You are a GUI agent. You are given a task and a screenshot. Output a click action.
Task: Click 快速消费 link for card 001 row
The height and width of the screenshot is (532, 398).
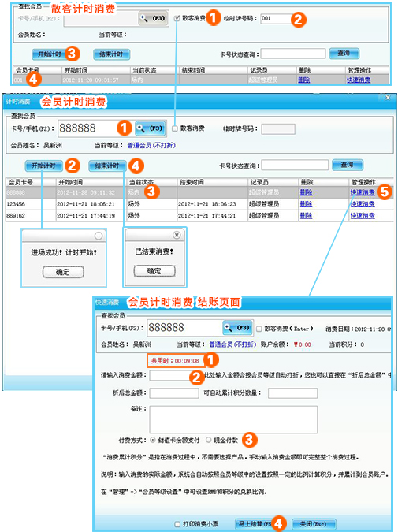coord(359,80)
